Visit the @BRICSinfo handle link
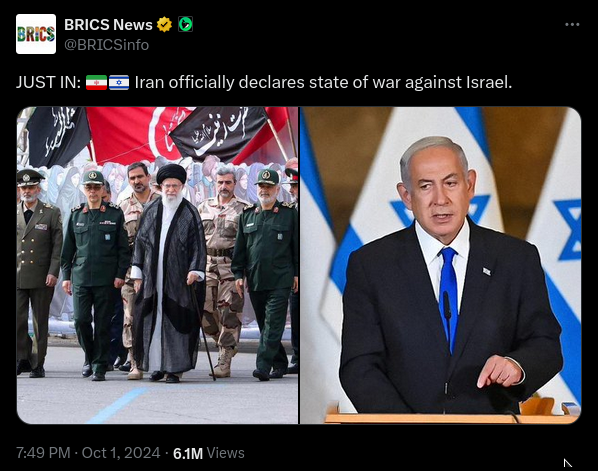 (106, 45)
